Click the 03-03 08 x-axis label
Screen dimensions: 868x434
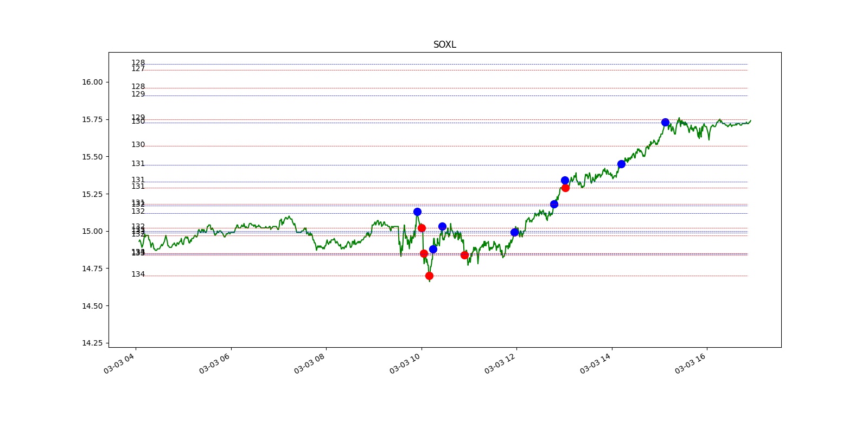coord(309,363)
